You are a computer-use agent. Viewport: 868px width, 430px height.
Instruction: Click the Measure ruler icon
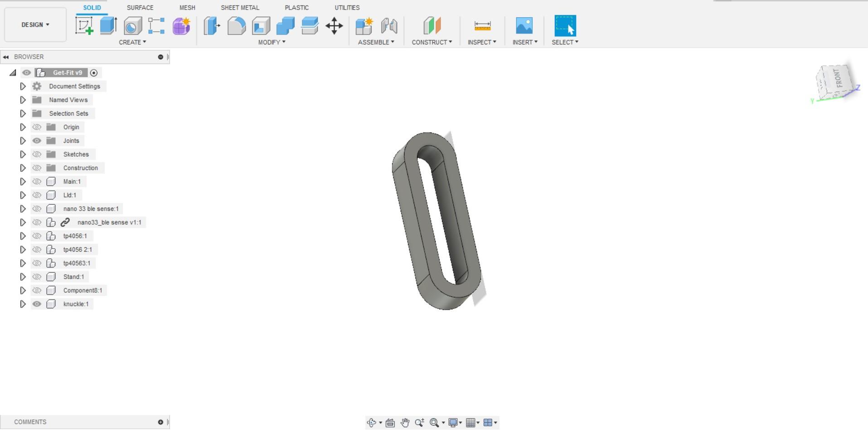coord(482,25)
